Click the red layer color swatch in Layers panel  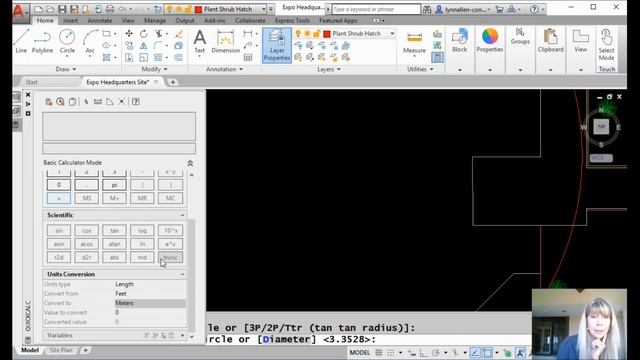click(x=327, y=33)
